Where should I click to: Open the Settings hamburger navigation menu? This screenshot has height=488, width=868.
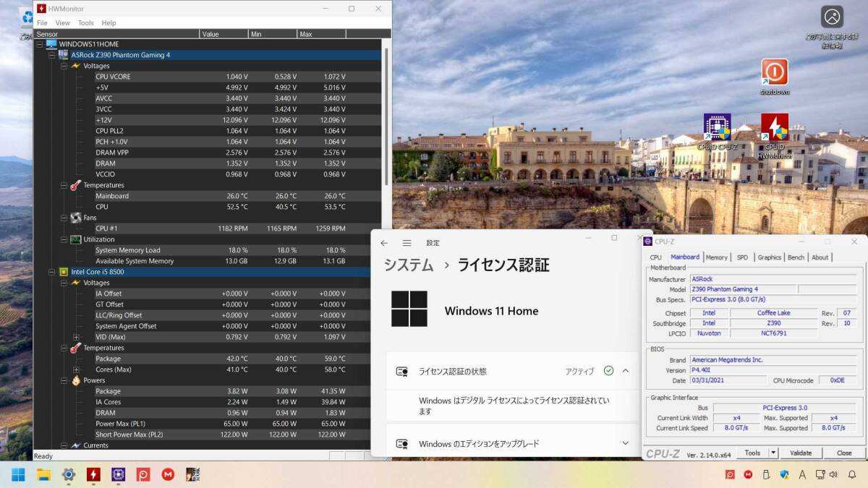(x=407, y=243)
